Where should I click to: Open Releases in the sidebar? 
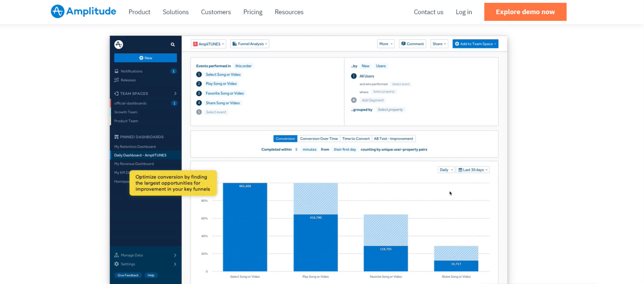pyautogui.click(x=128, y=80)
